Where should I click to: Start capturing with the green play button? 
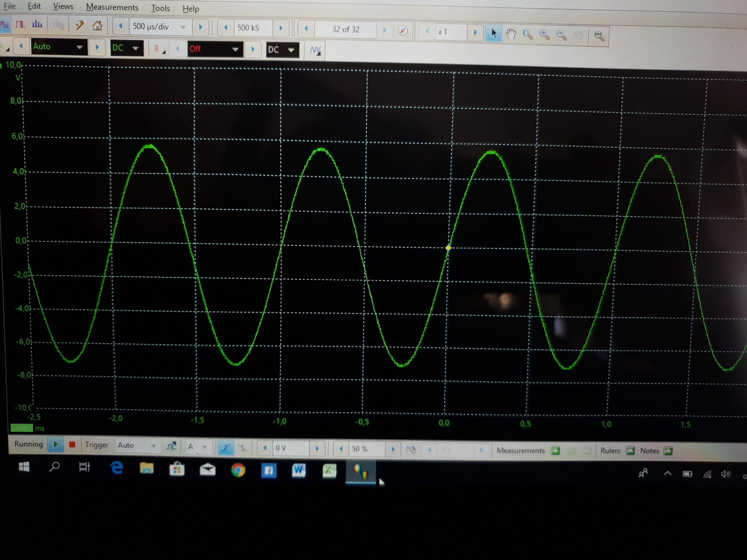click(x=56, y=445)
